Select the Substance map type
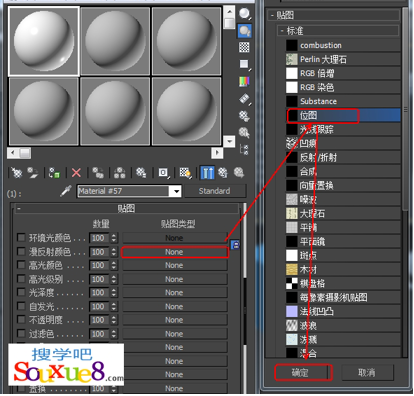 point(343,101)
